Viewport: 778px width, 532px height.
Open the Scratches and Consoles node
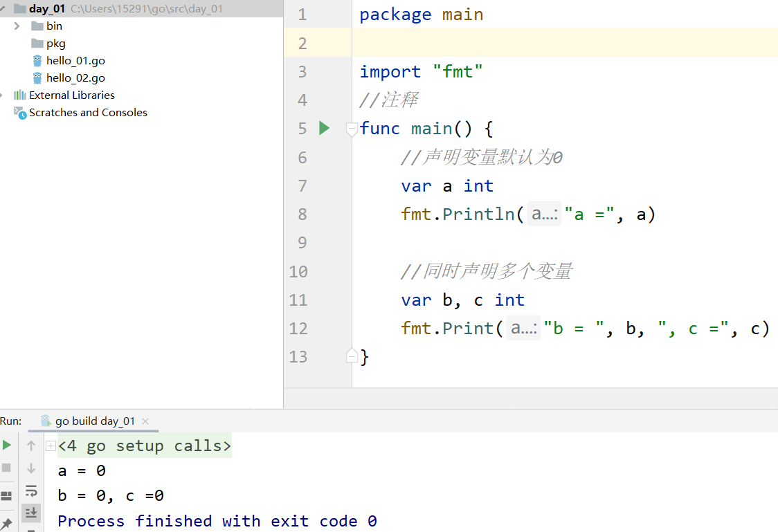[88, 112]
